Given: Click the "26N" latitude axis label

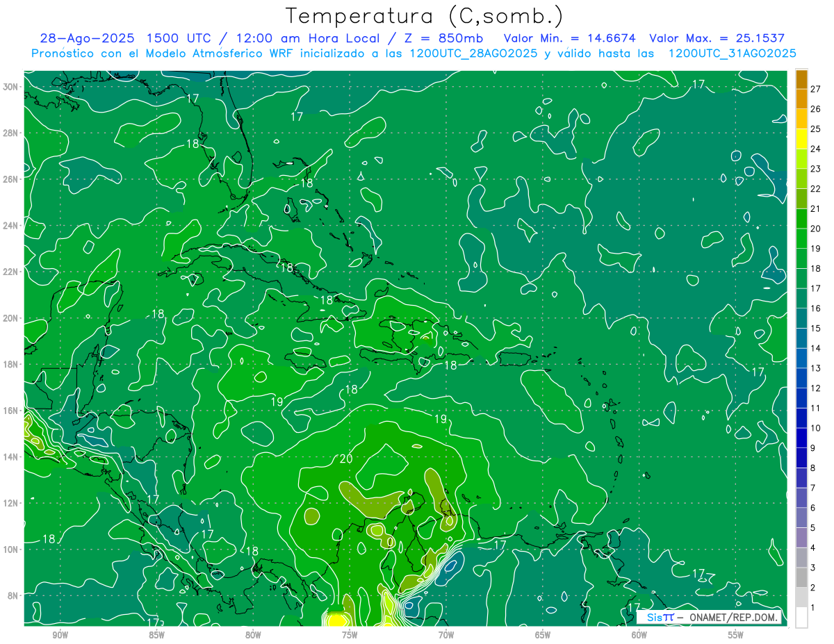Looking at the screenshot, I should click(x=10, y=179).
